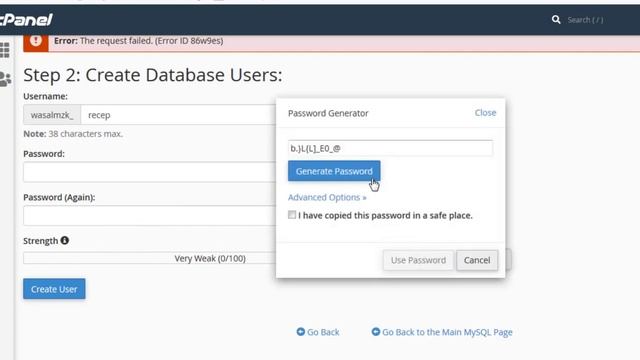Click the 'The request failed' error message
Viewport: 640px width, 360px height.
139,41
